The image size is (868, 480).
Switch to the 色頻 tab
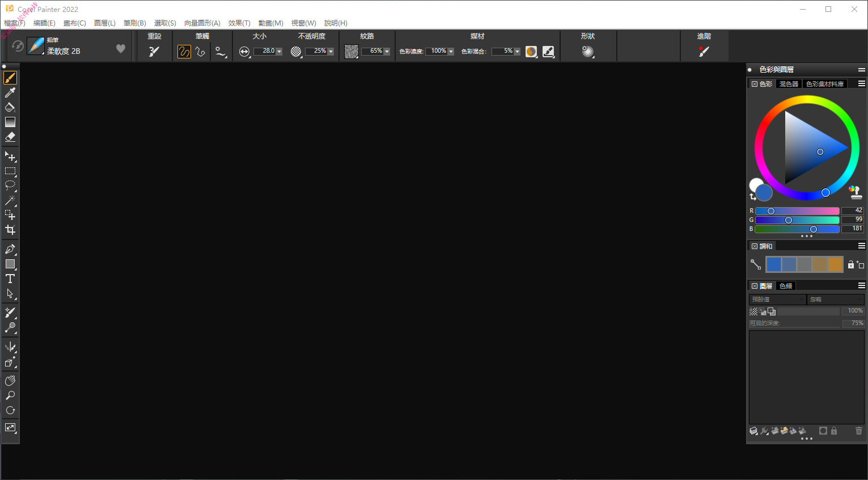(x=786, y=286)
